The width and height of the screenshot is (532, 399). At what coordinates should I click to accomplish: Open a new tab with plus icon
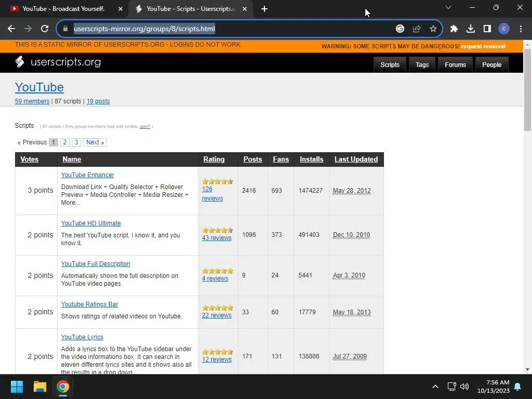click(x=264, y=9)
